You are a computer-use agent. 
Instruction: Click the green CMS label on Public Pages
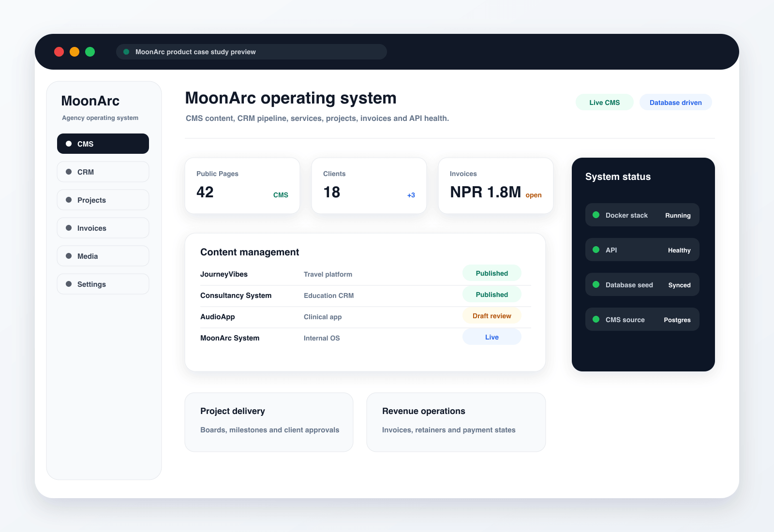click(x=281, y=195)
